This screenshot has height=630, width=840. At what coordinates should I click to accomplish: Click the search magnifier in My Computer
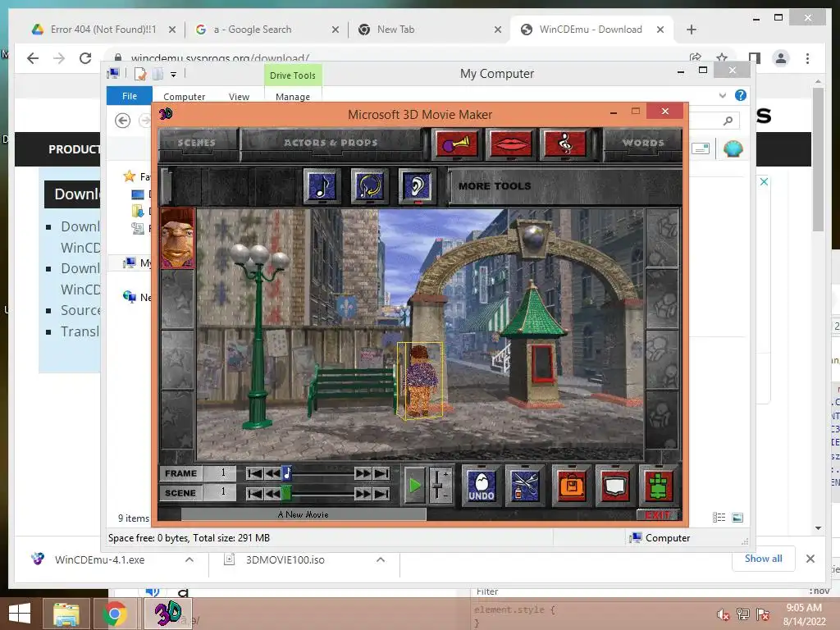tap(728, 121)
